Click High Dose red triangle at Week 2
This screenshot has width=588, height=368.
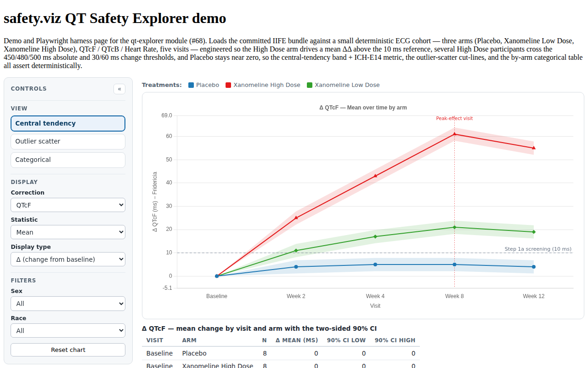pos(296,218)
